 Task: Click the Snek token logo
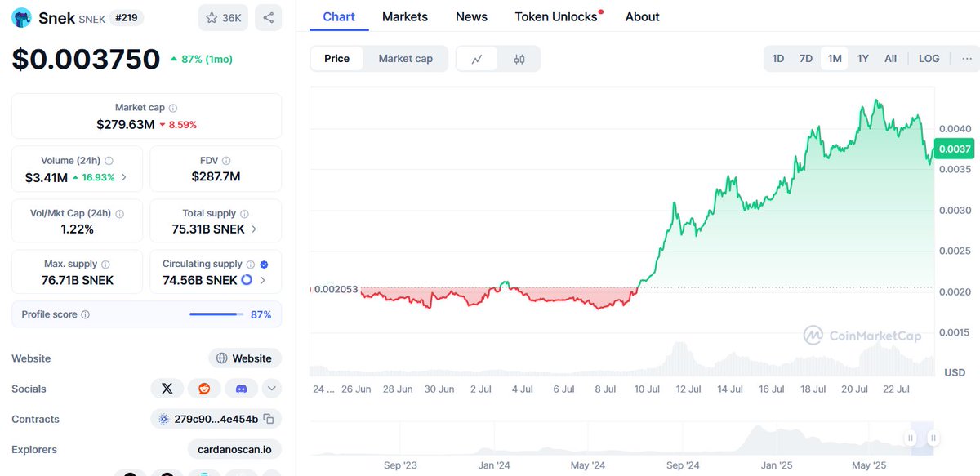point(22,17)
